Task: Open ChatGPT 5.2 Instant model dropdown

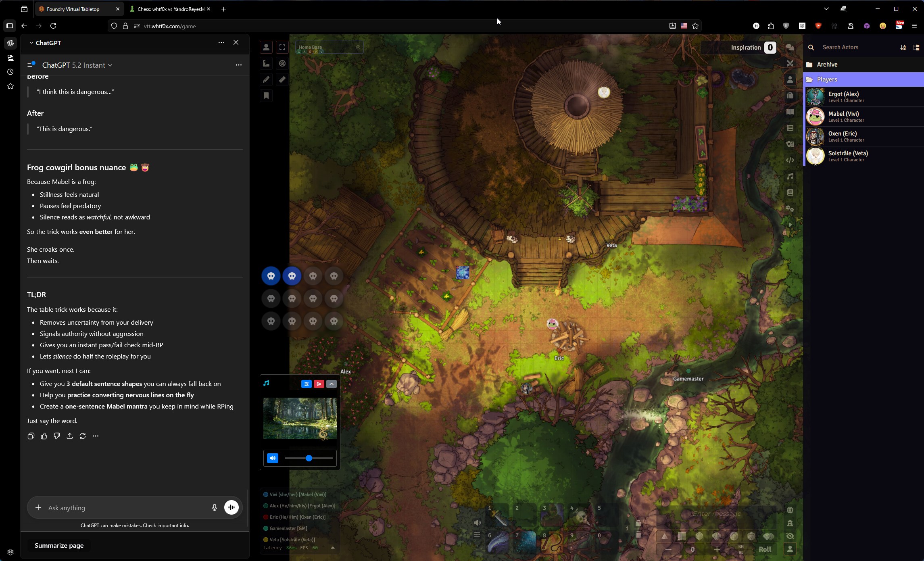Action: [77, 65]
